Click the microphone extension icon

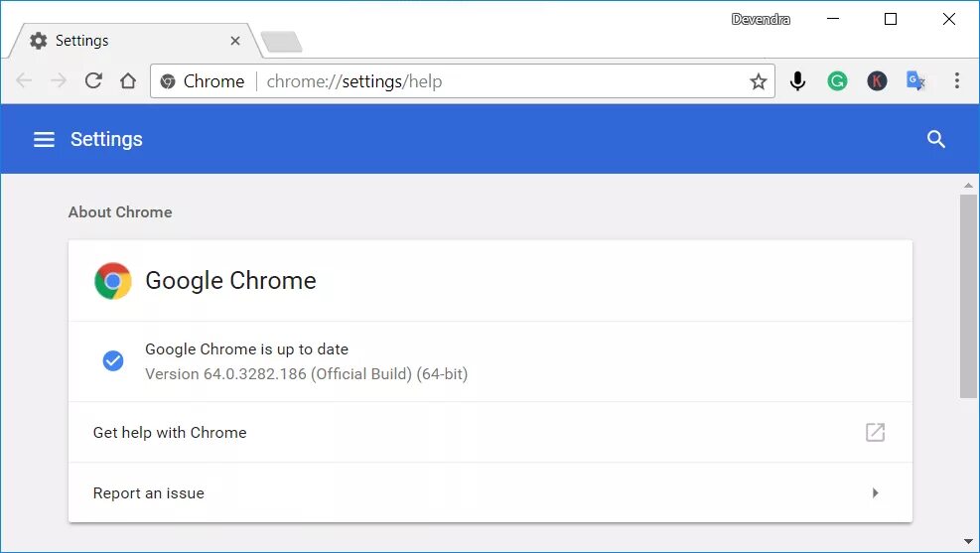pyautogui.click(x=797, y=81)
